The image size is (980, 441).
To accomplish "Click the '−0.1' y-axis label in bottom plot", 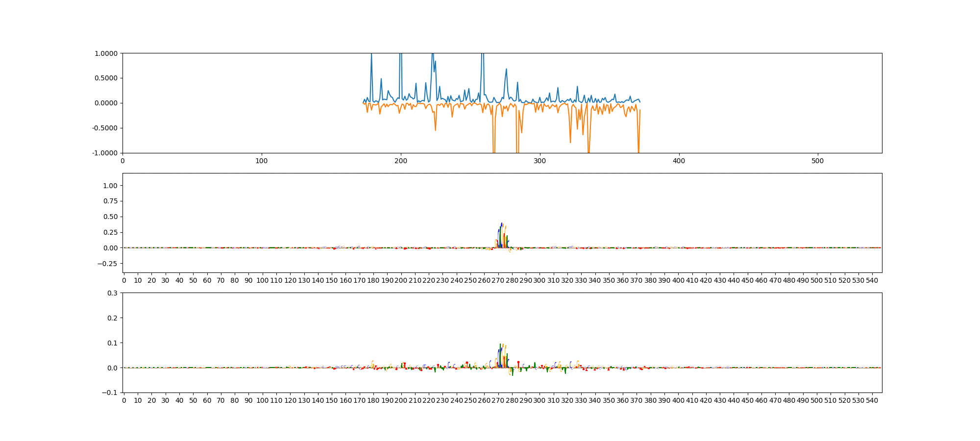I will click(x=110, y=393).
